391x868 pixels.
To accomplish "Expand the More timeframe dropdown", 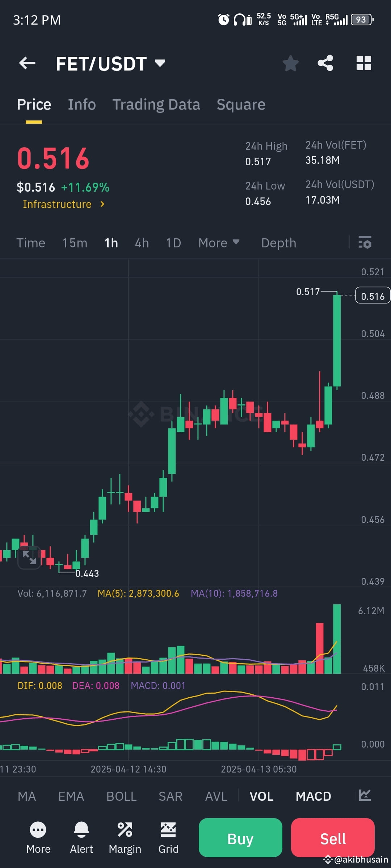I will click(x=219, y=243).
